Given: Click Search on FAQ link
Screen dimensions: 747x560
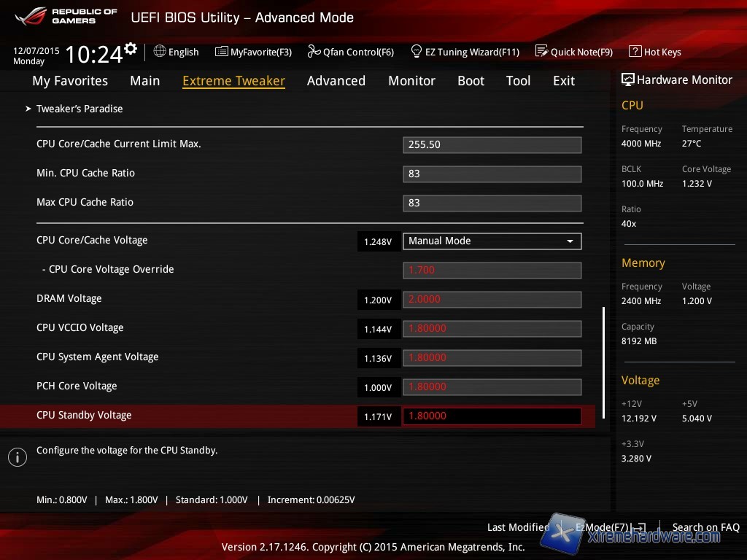Looking at the screenshot, I should (705, 527).
